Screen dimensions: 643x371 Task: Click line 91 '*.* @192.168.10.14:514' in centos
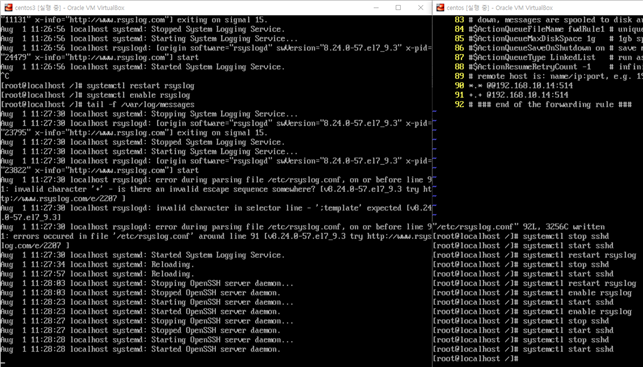tap(512, 95)
